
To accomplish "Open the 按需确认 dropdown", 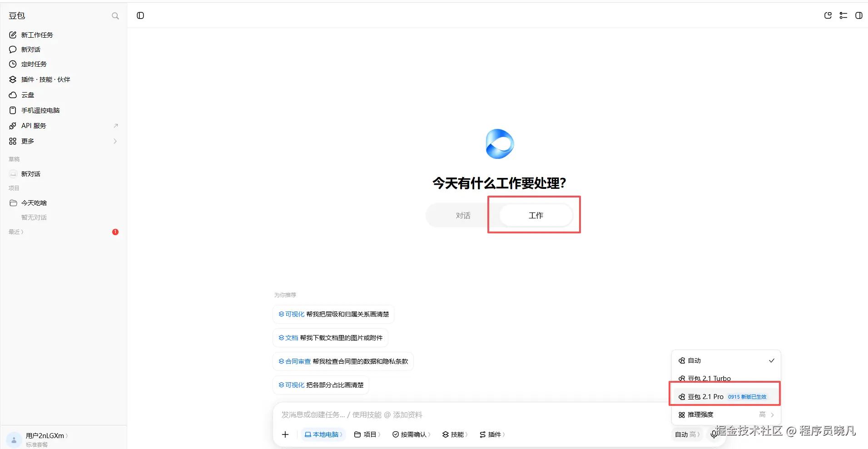I will point(412,434).
